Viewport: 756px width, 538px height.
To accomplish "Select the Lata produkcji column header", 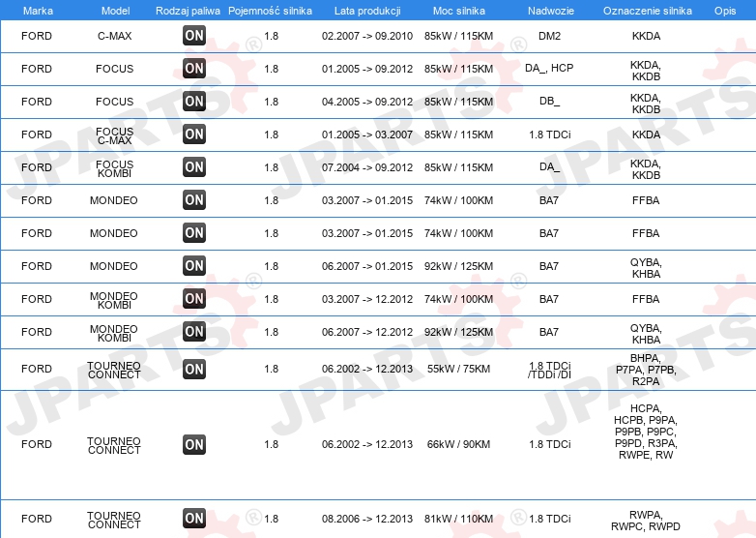I will [x=367, y=11].
